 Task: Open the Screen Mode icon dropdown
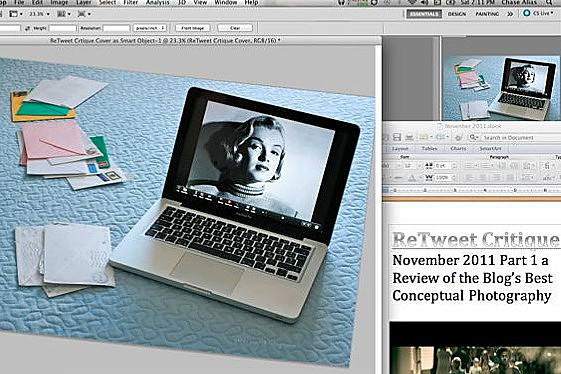[x=84, y=14]
